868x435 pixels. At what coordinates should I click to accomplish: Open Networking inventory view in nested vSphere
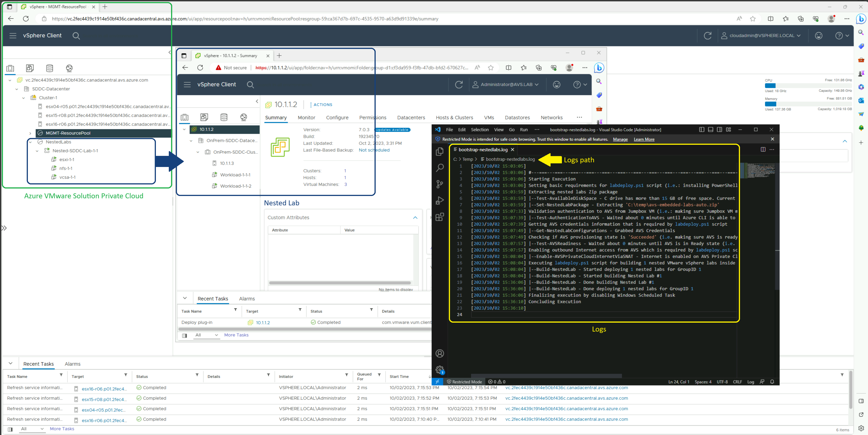(x=244, y=117)
